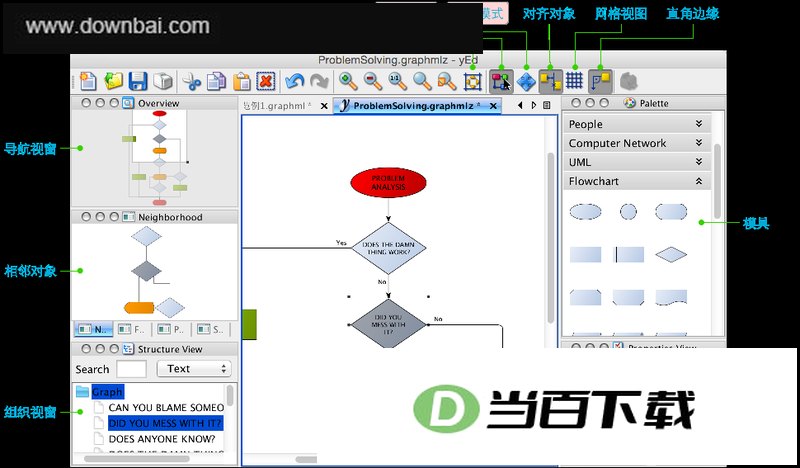Viewport: 800px width, 468px height.
Task: Show previous tabs with left arrow
Action: [x=520, y=106]
